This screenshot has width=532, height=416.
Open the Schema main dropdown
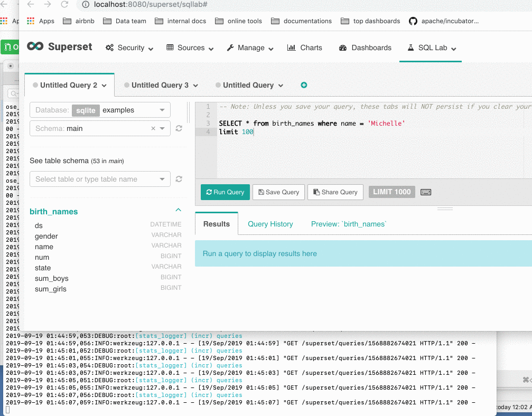click(100, 128)
